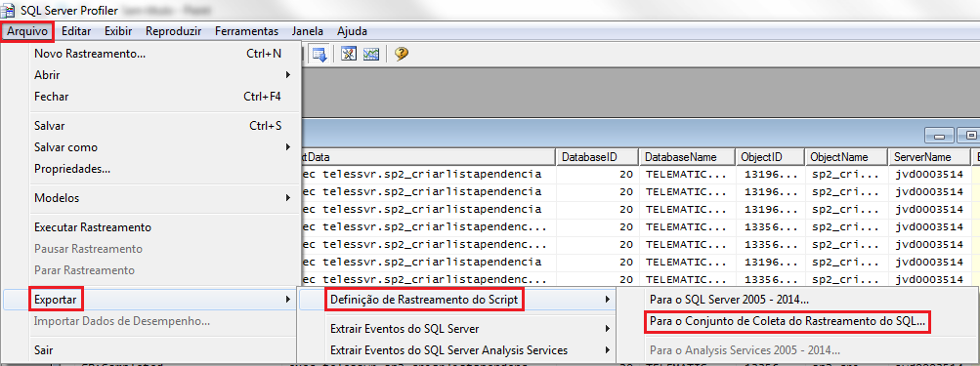Sort by the DatabaseName column header
Image resolution: width=980 pixels, height=366 pixels.
[x=686, y=157]
